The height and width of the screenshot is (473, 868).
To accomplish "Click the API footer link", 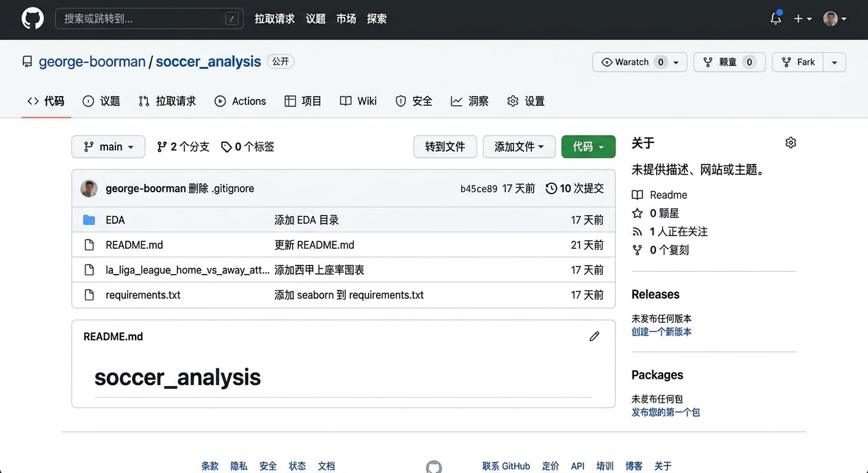I will point(578,466).
